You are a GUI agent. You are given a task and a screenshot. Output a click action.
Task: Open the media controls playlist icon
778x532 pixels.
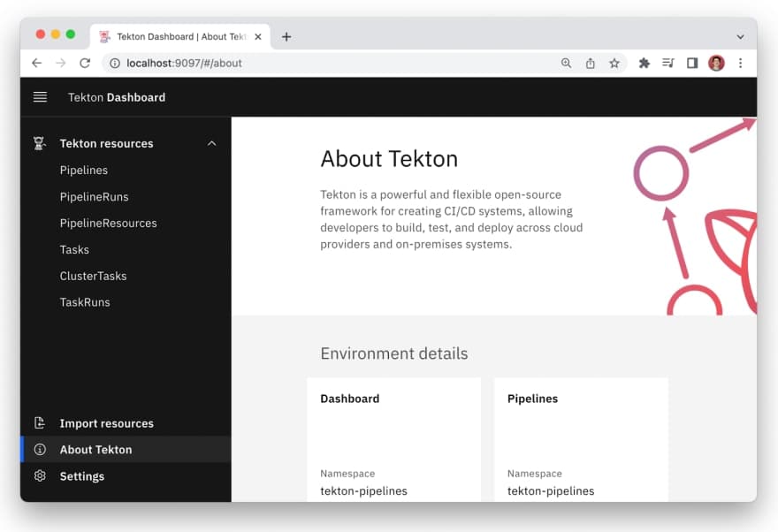(x=667, y=63)
